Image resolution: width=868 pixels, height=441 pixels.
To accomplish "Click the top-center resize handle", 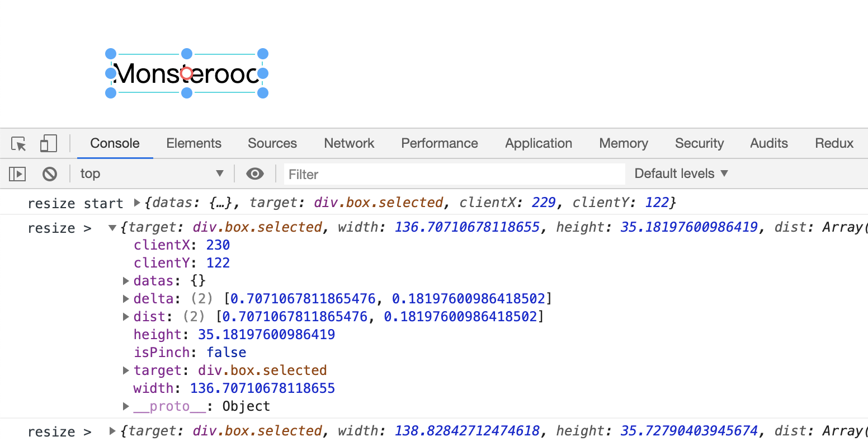I will coord(187,54).
